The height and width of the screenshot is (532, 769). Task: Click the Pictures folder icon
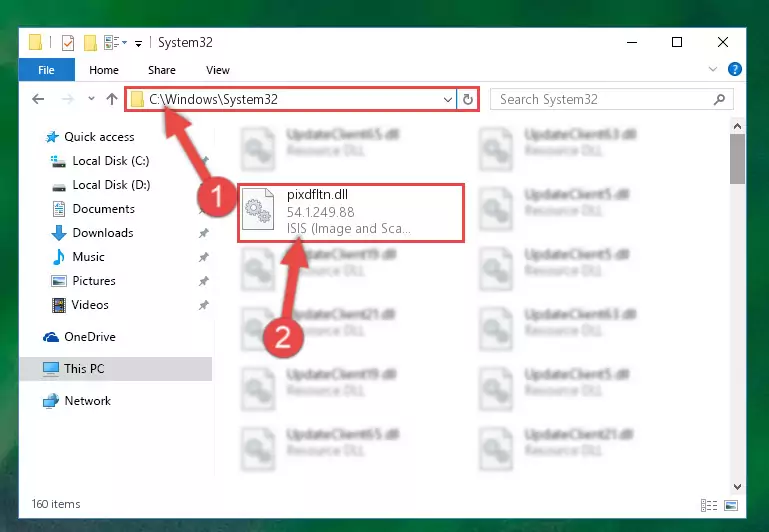coord(59,281)
